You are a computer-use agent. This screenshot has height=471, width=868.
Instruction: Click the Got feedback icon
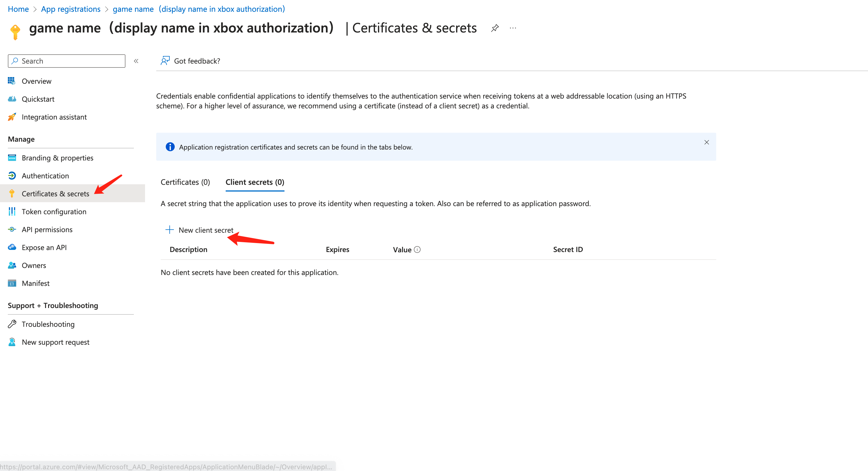[x=165, y=61]
